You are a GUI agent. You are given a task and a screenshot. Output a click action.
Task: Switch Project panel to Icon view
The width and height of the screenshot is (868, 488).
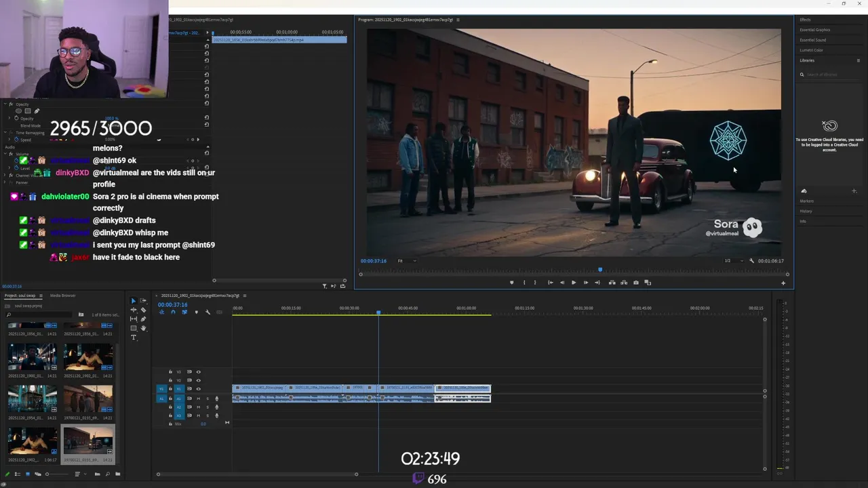coord(28,474)
